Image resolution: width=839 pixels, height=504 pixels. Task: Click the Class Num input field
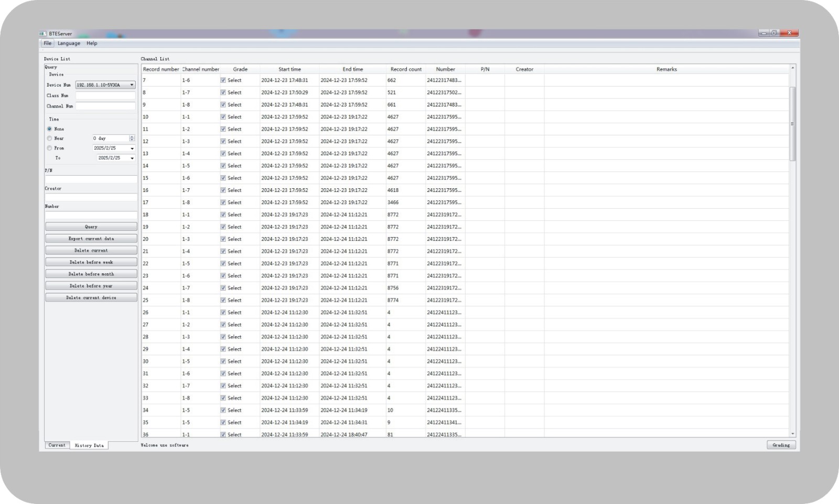(x=105, y=95)
